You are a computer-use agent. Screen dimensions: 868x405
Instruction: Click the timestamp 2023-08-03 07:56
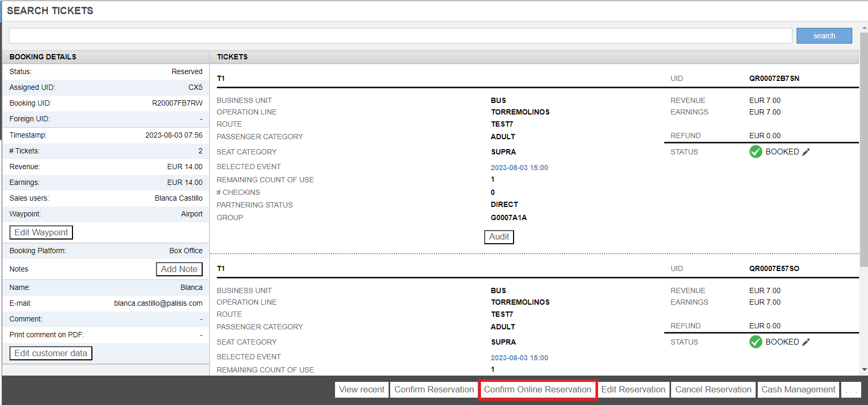click(x=174, y=135)
